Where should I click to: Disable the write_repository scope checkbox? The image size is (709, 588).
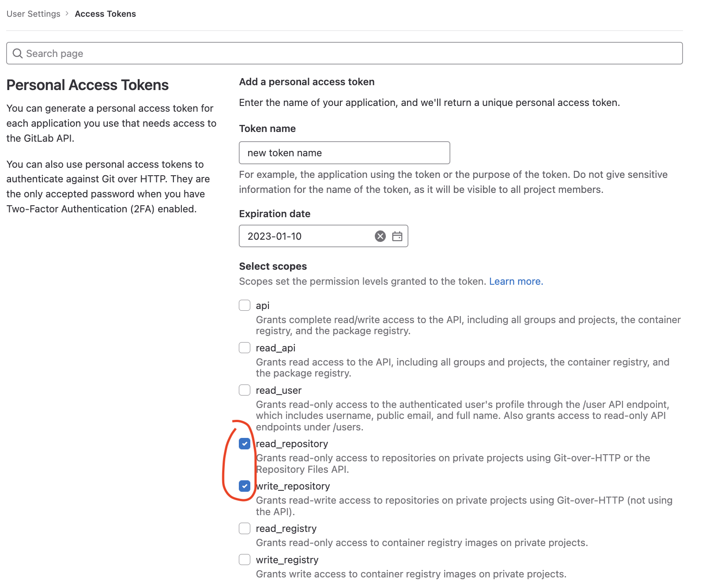245,486
